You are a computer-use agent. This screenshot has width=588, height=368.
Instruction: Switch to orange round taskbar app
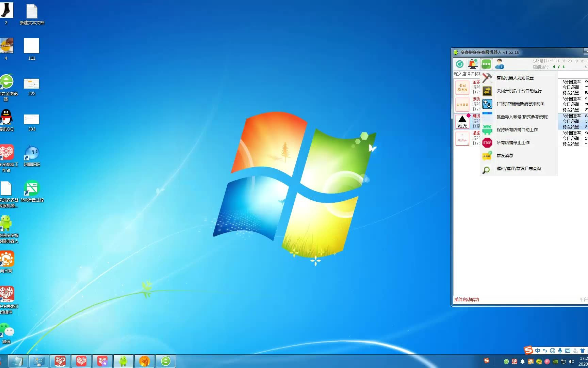pyautogui.click(x=144, y=361)
